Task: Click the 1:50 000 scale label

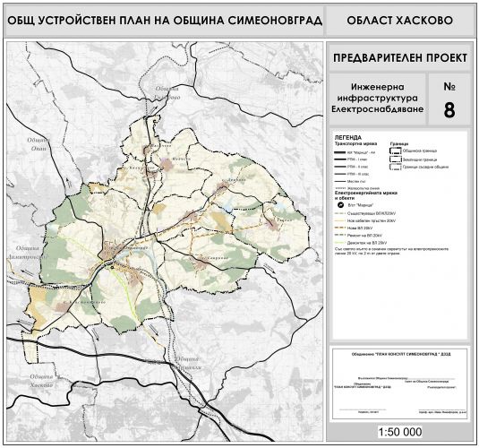Action: [x=400, y=432]
